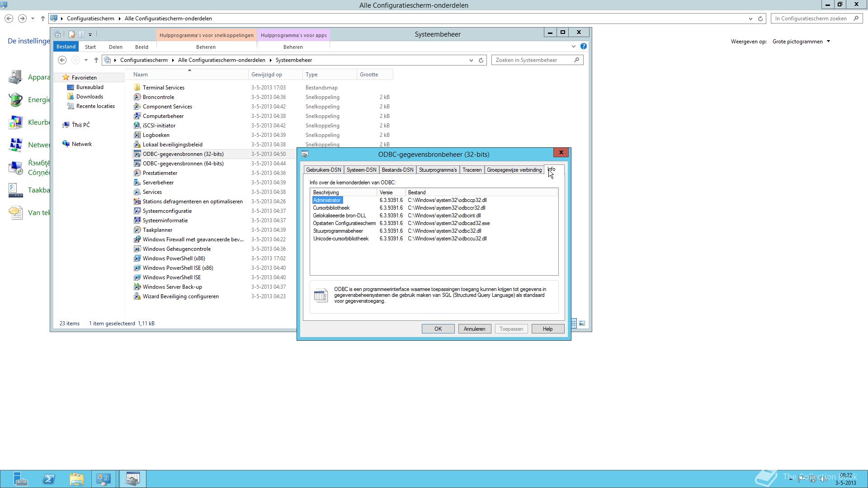Image resolution: width=868 pixels, height=488 pixels.
Task: Switch to the Bestands-DSN tab
Action: coord(397,170)
